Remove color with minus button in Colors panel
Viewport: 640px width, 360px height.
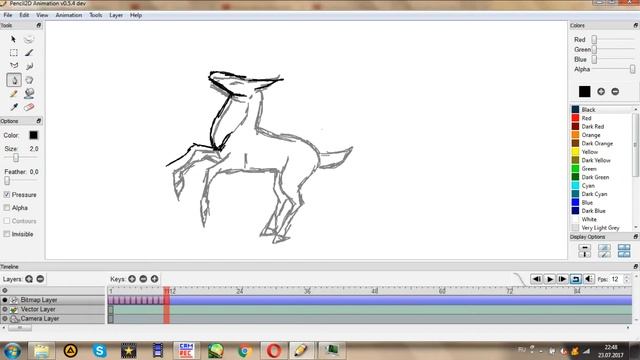point(615,91)
